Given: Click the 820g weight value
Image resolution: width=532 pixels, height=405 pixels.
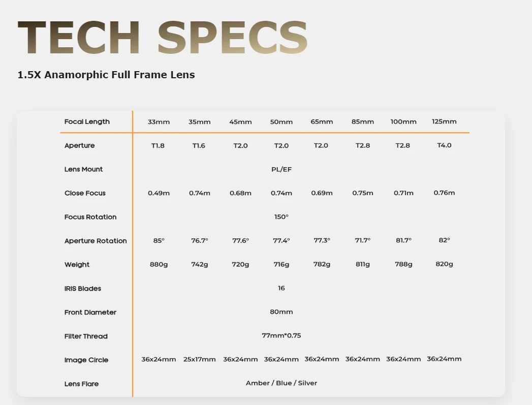Looking at the screenshot, I should [444, 264].
